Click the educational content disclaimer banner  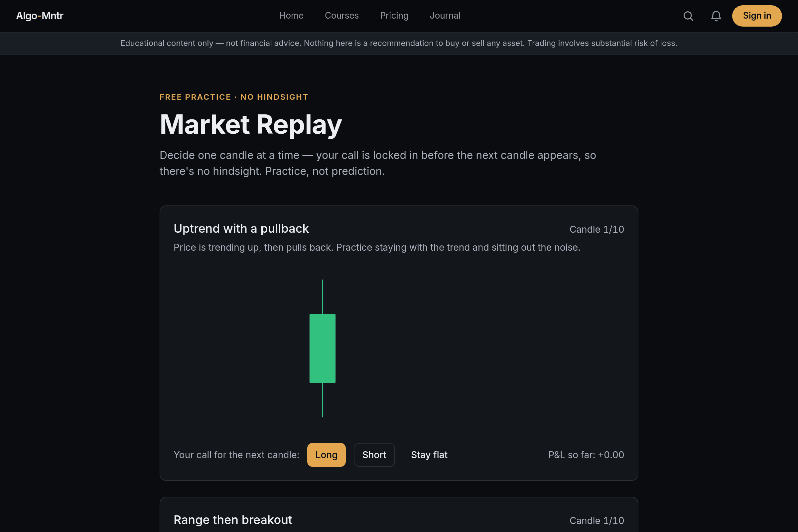399,43
